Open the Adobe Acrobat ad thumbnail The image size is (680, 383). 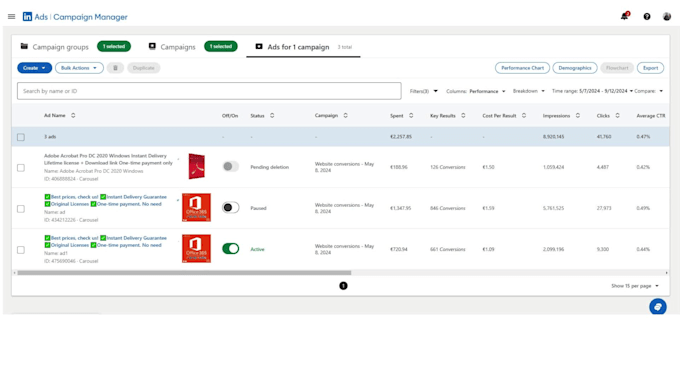tap(196, 166)
